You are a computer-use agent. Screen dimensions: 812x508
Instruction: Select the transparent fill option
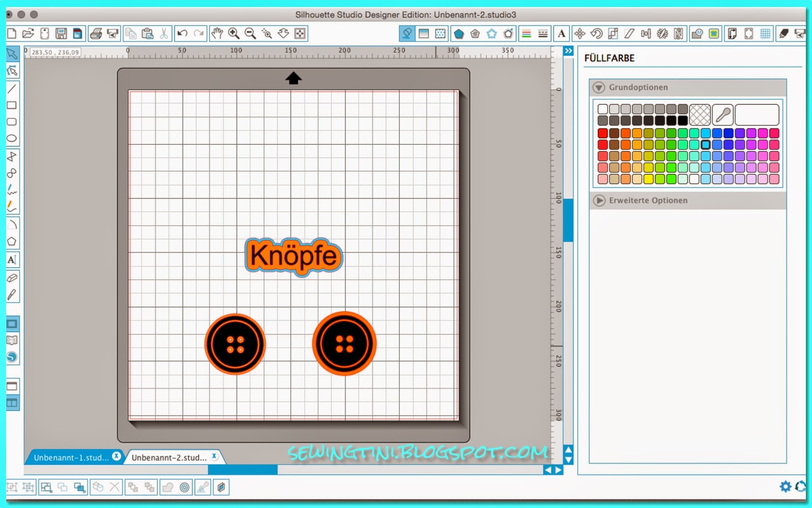(x=701, y=114)
